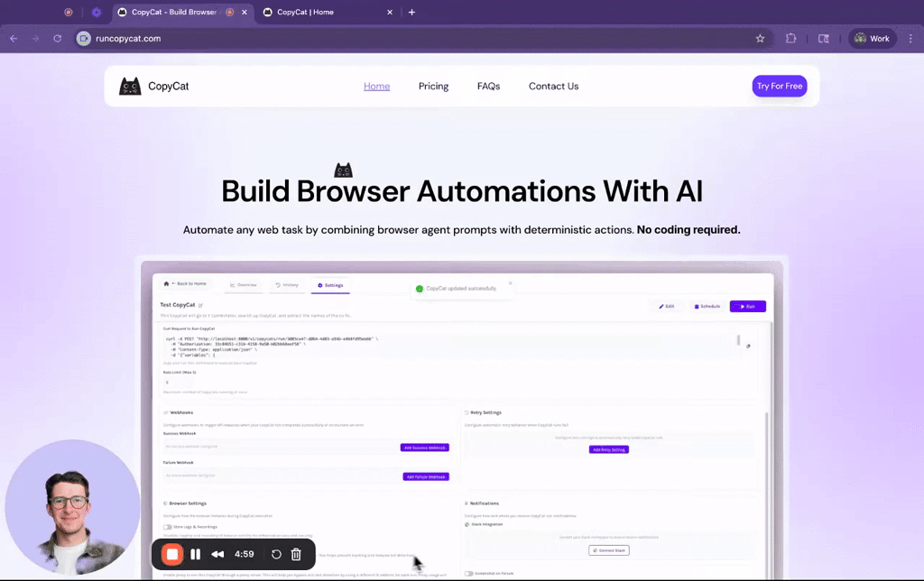The height and width of the screenshot is (581, 924).
Task: Click the demo settings panel scrollbar
Action: [767, 495]
